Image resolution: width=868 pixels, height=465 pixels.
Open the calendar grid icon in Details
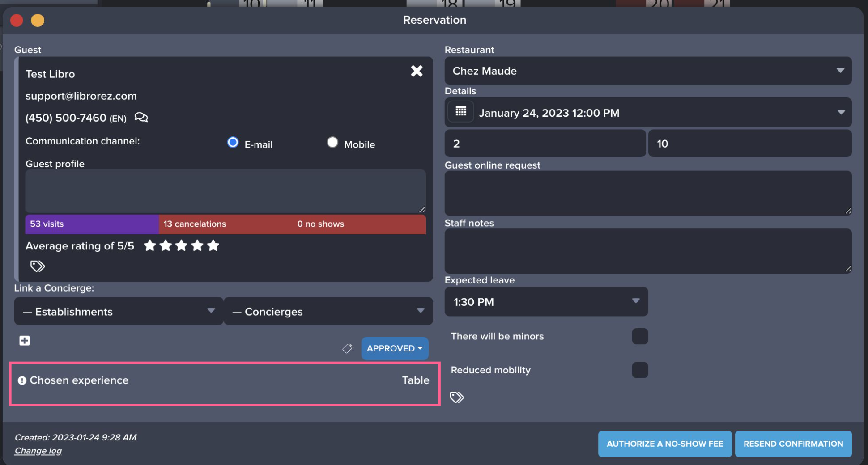coord(461,112)
